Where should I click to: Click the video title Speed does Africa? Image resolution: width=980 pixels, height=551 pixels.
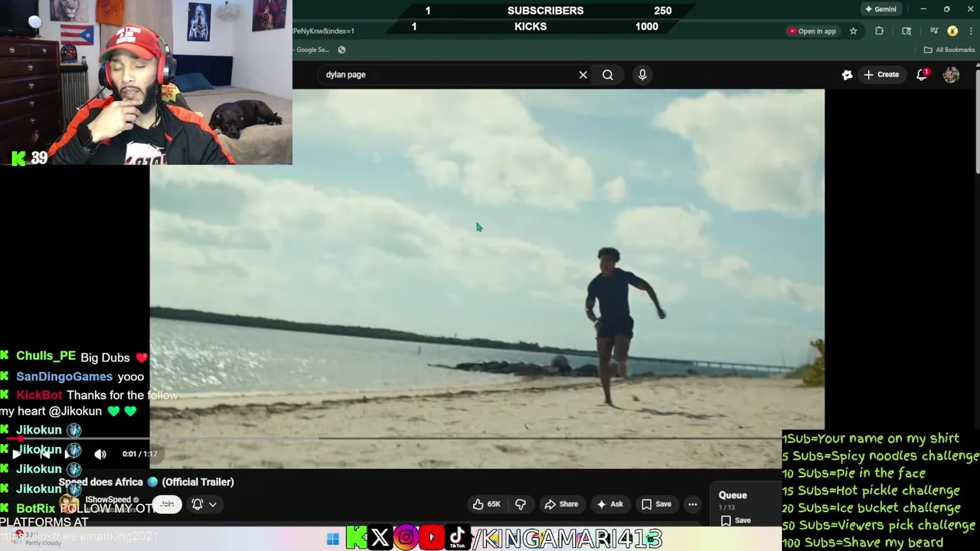click(x=147, y=482)
